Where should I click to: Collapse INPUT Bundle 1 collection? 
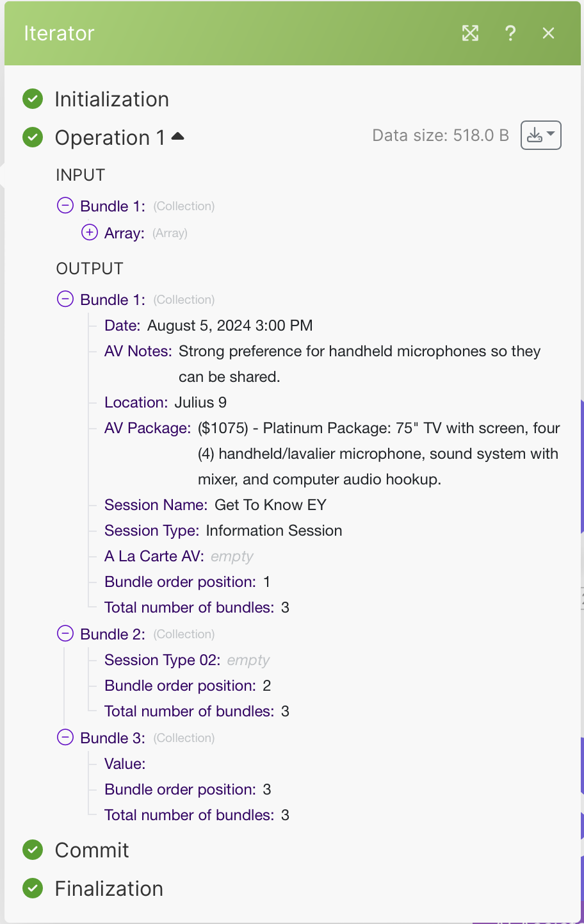[65, 206]
